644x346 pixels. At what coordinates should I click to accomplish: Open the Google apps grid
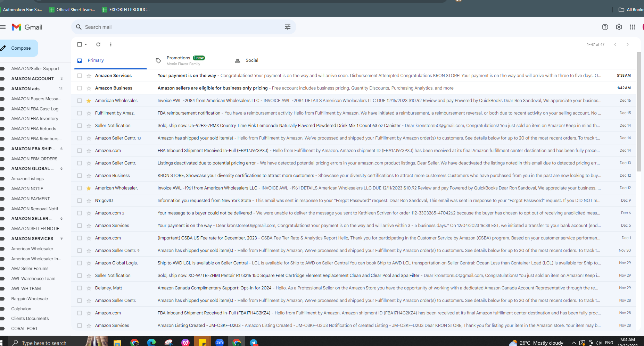pyautogui.click(x=633, y=27)
